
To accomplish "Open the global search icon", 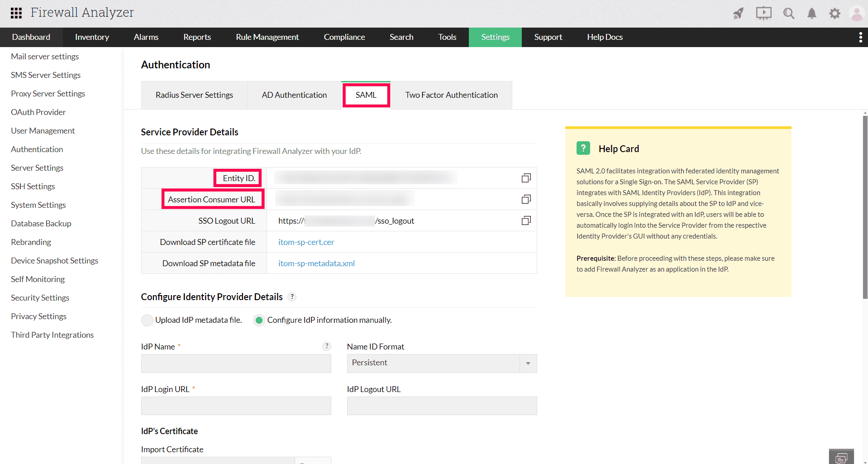I will point(788,13).
